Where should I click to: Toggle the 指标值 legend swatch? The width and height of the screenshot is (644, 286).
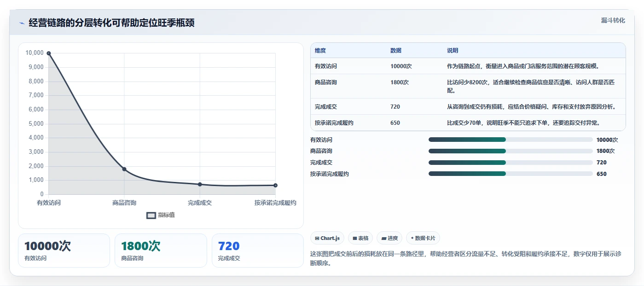click(x=151, y=215)
